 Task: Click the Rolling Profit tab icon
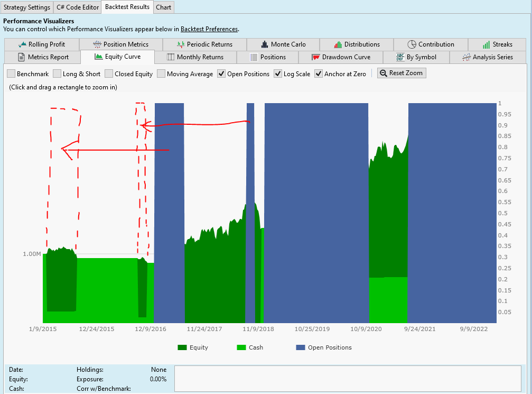[x=22, y=44]
